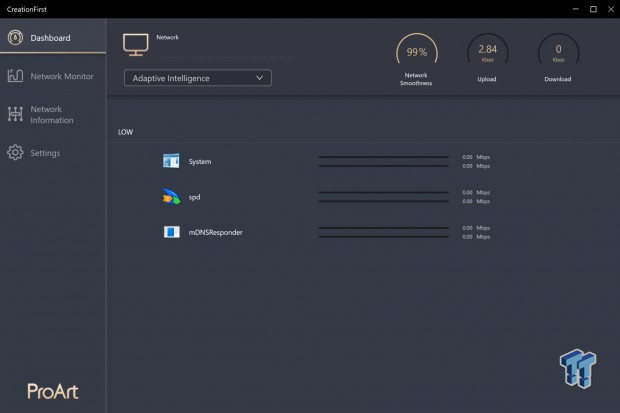Click the System upper bandwidth bar
Image resolution: width=620 pixels, height=413 pixels.
384,157
